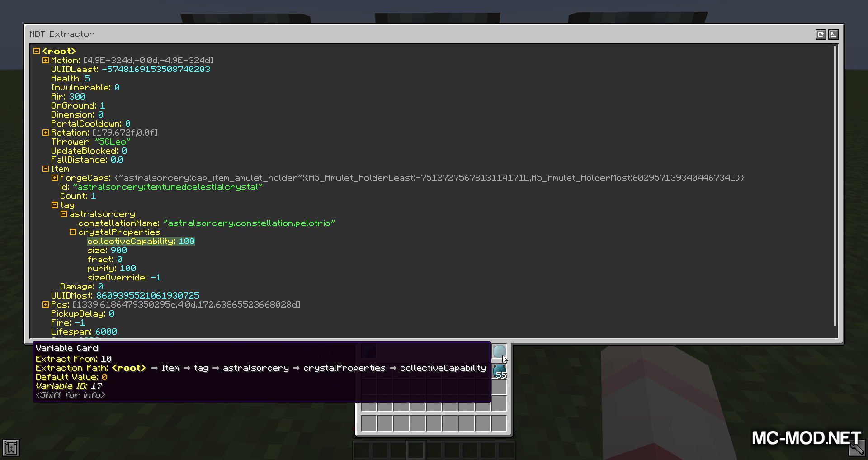Expand the Rotation array node
868x460 pixels.
point(46,133)
